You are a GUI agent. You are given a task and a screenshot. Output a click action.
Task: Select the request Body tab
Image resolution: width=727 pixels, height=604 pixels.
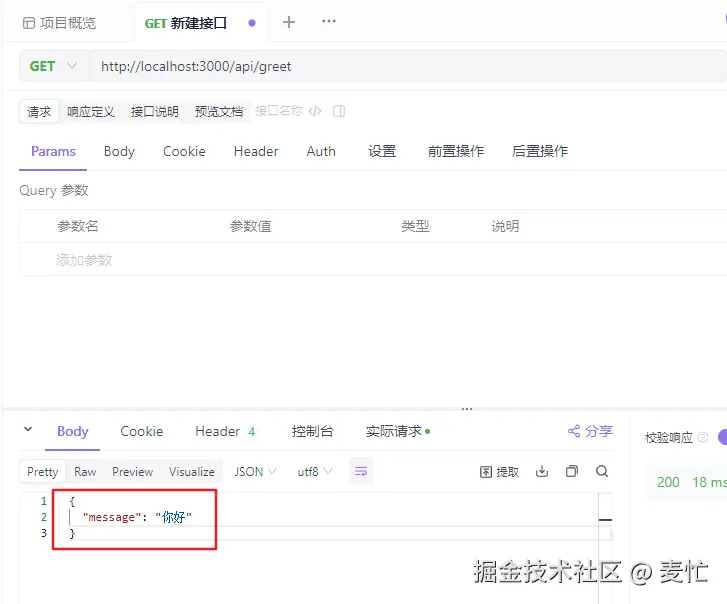pos(119,151)
